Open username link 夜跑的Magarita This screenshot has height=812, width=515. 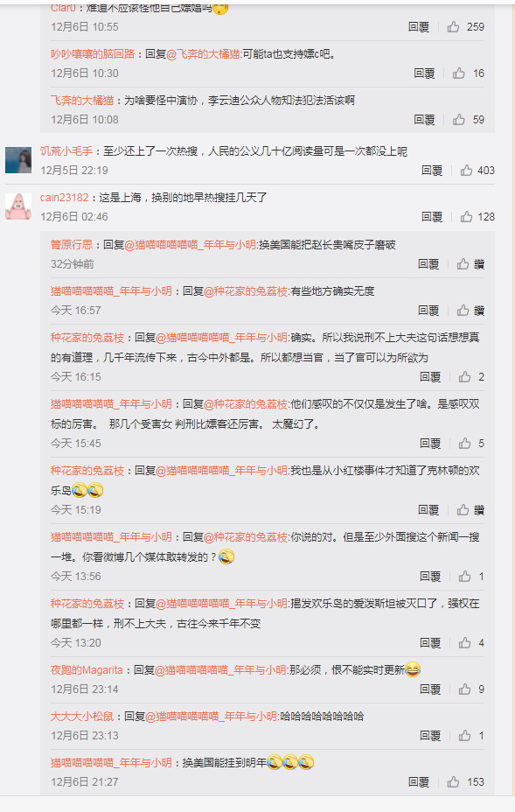pyautogui.click(x=87, y=670)
